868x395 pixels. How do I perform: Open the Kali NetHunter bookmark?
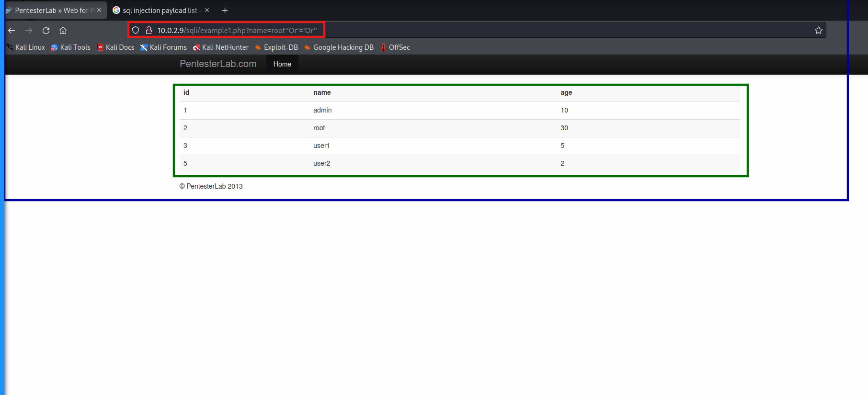click(220, 47)
